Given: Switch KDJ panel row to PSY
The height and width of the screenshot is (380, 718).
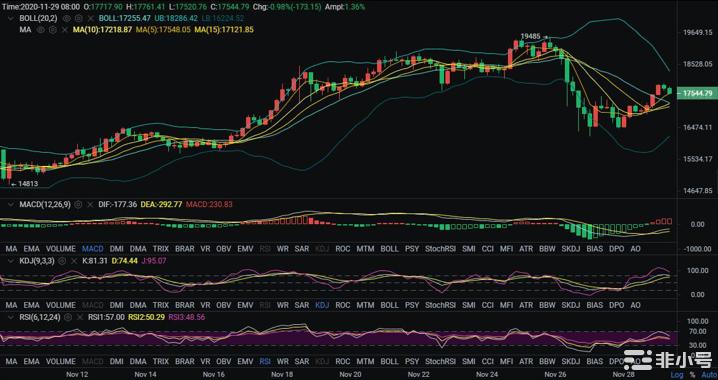Looking at the screenshot, I should [x=412, y=305].
